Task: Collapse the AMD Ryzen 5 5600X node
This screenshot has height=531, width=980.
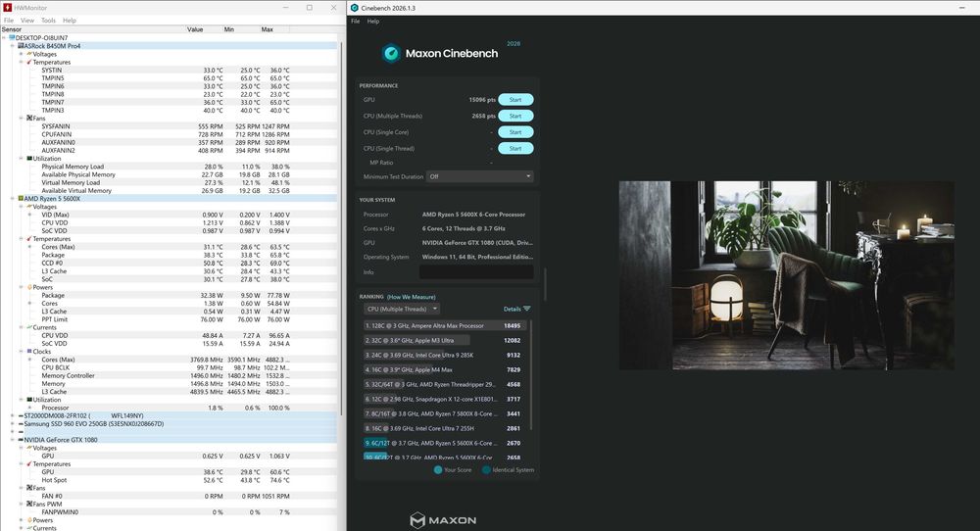Action: (x=13, y=199)
